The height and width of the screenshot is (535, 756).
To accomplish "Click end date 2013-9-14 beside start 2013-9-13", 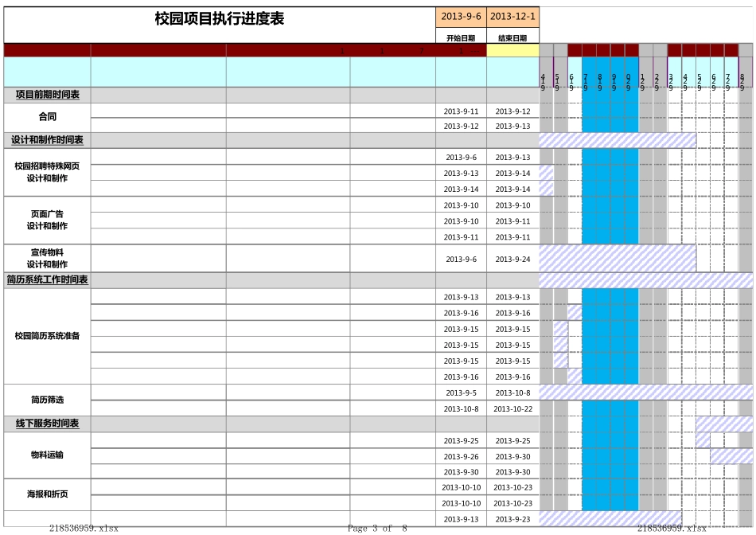I will coord(512,174).
